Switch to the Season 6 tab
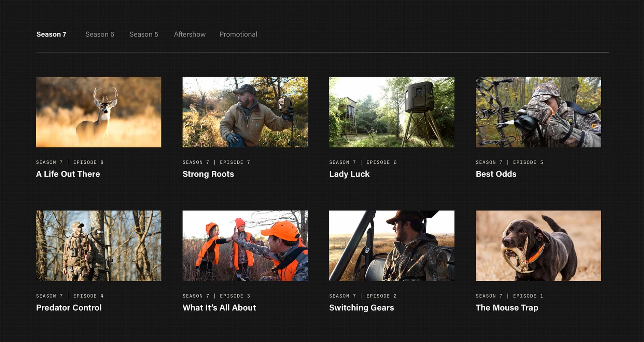The width and height of the screenshot is (644, 342). coord(100,34)
